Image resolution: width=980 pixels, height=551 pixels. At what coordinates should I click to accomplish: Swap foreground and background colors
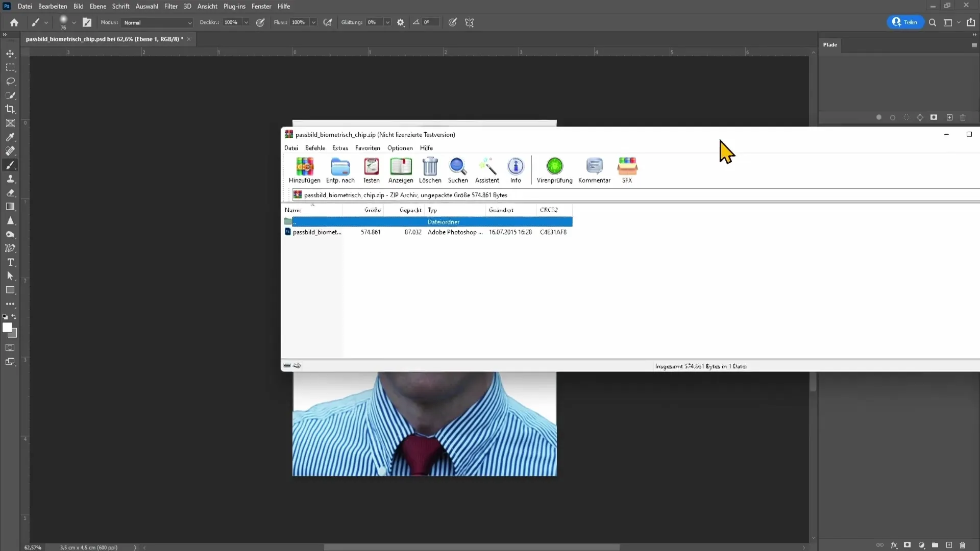(14, 317)
